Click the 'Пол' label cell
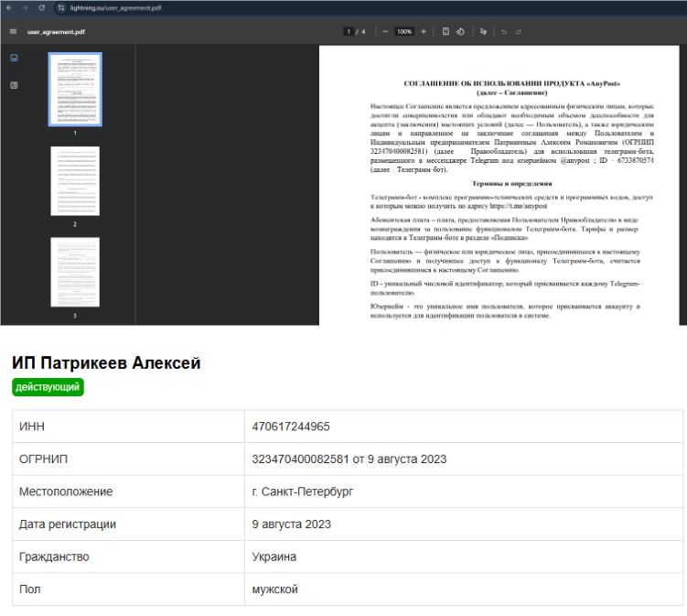The height and width of the screenshot is (616, 687). [x=128, y=589]
